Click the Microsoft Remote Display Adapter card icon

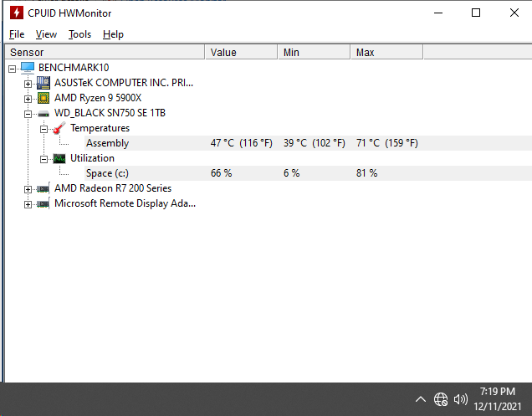coord(43,203)
